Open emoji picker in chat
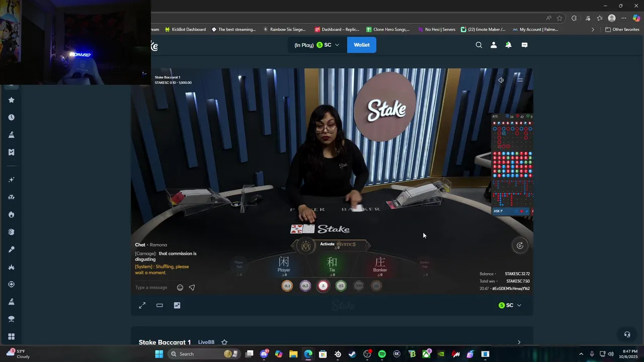 point(180,288)
